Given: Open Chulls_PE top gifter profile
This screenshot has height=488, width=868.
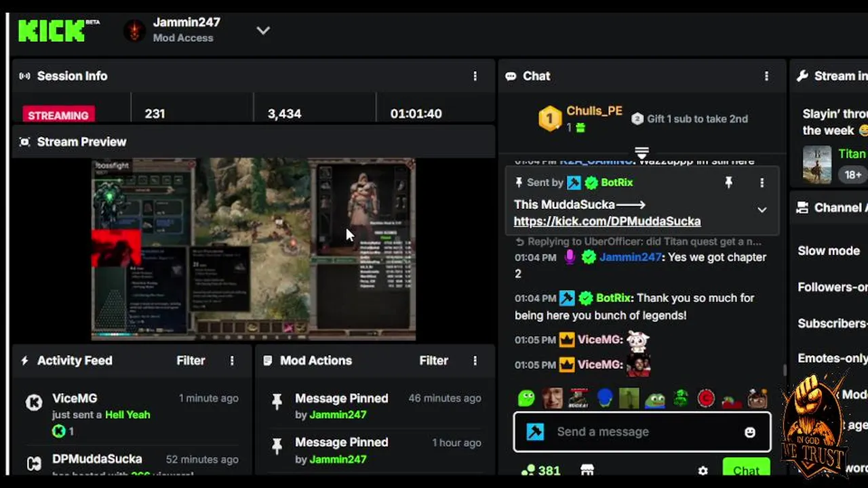Looking at the screenshot, I should coord(594,111).
